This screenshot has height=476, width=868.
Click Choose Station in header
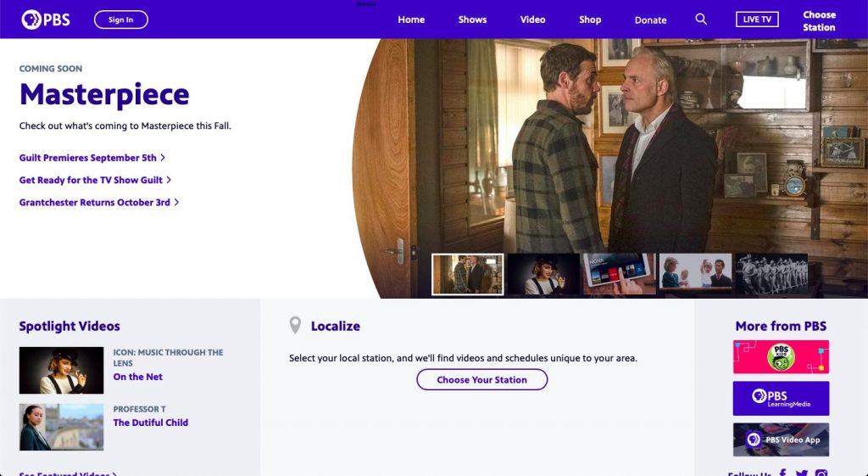coord(819,21)
